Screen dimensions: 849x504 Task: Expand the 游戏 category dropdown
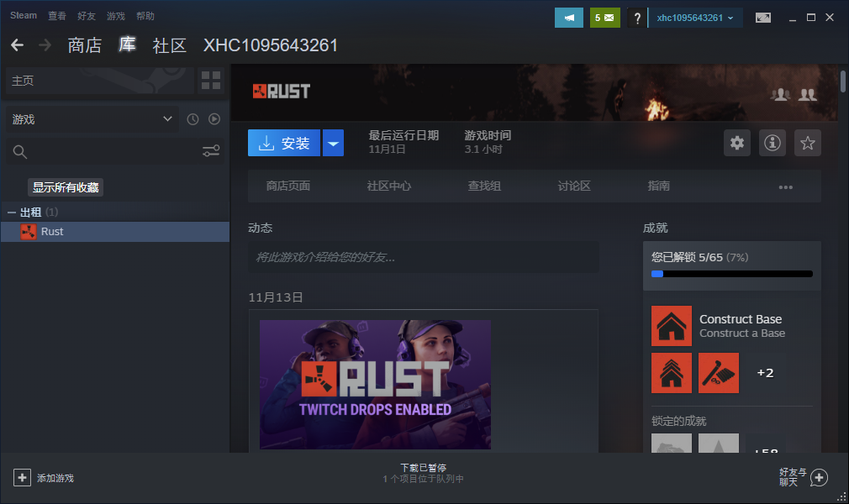coord(91,119)
